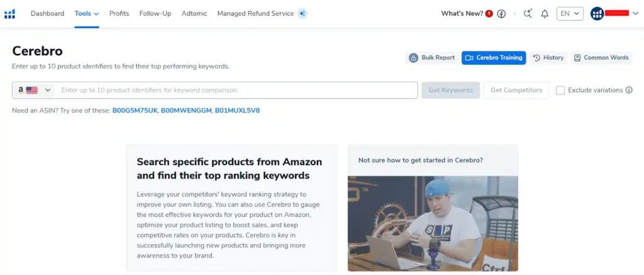Click the product identifiers input field
The width and height of the screenshot is (644, 275).
pos(236,90)
